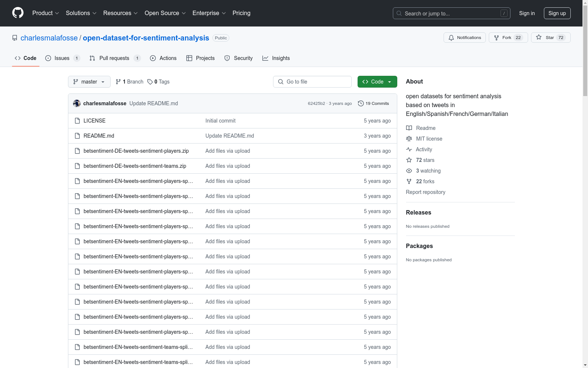This screenshot has width=588, height=368.
Task: Click the branch icon for 1 Branch
Action: coord(118,82)
